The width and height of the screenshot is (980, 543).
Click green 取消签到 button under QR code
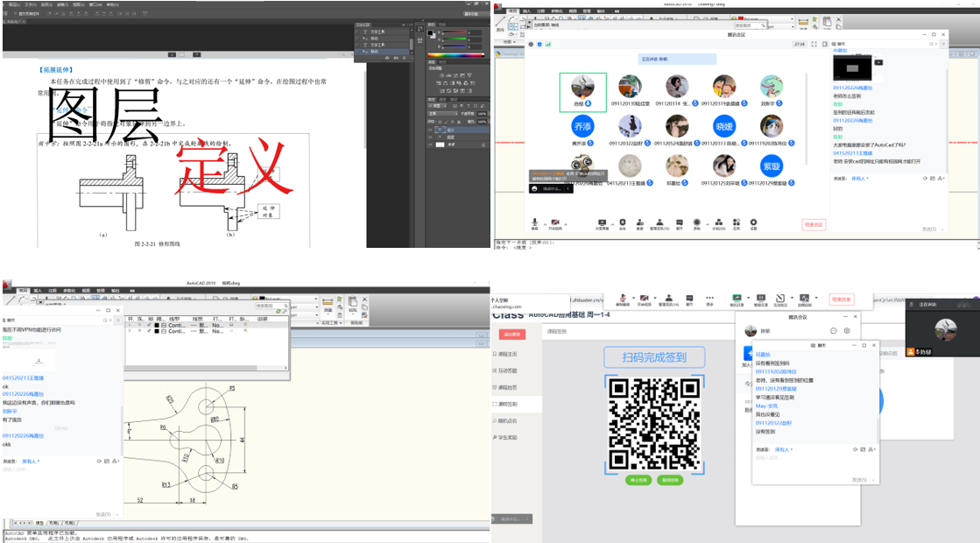pos(670,480)
